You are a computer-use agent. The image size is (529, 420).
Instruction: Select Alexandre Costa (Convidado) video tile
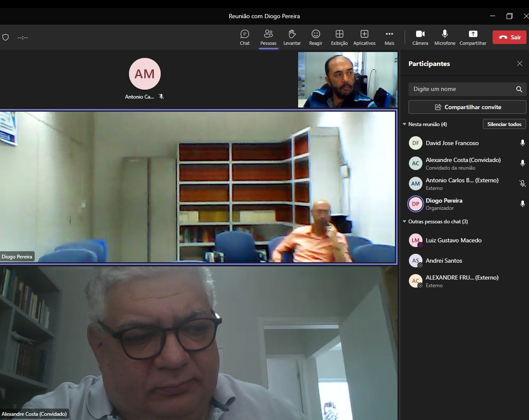(x=199, y=343)
